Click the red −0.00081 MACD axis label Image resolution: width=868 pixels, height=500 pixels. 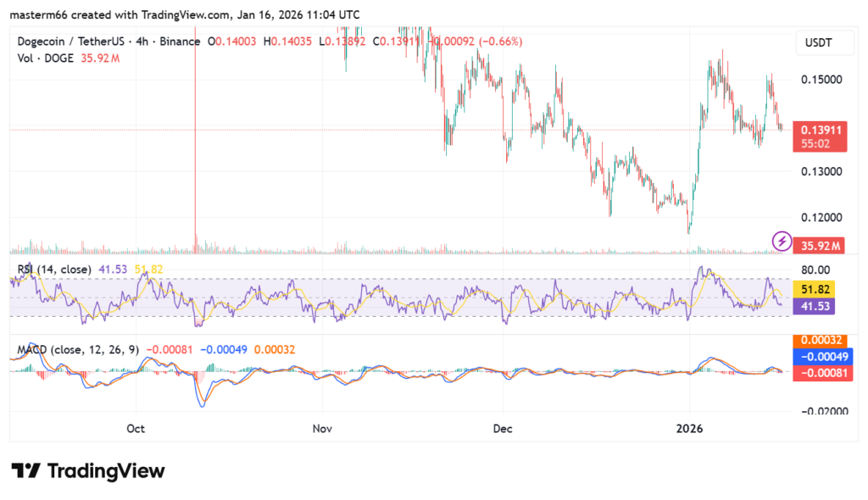(822, 373)
